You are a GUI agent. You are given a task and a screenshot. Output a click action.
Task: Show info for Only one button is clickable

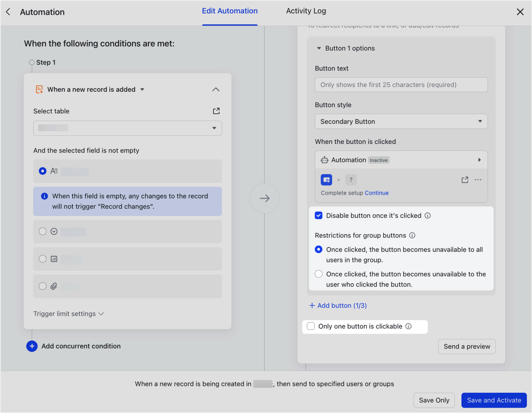point(409,327)
